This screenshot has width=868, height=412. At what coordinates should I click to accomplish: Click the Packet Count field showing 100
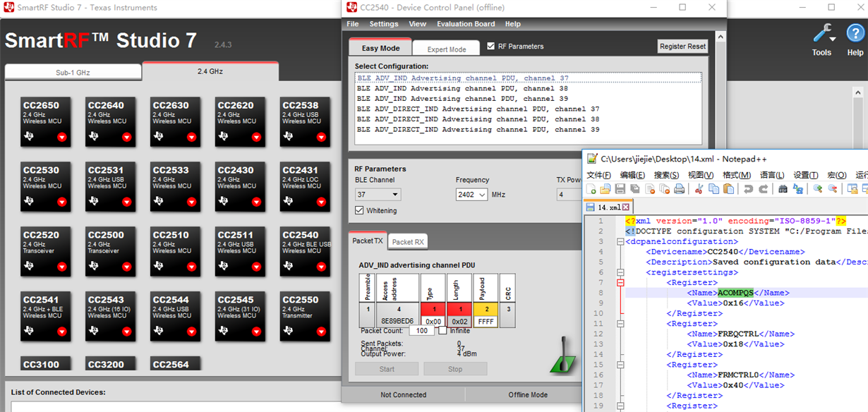(x=421, y=330)
